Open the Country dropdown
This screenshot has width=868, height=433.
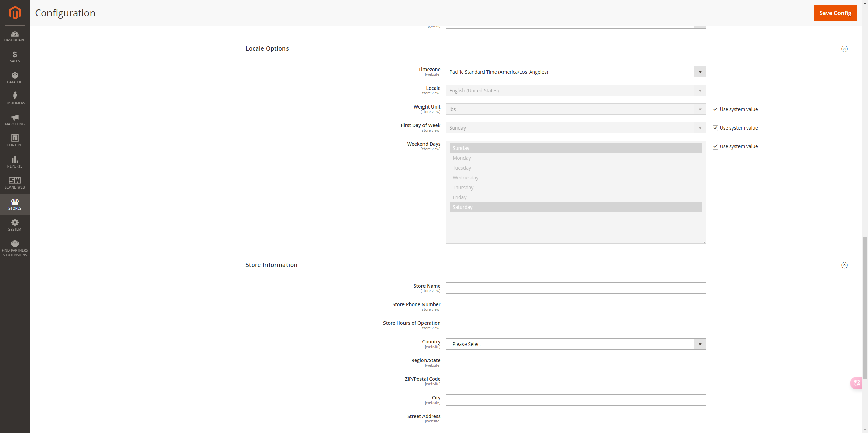click(x=575, y=344)
